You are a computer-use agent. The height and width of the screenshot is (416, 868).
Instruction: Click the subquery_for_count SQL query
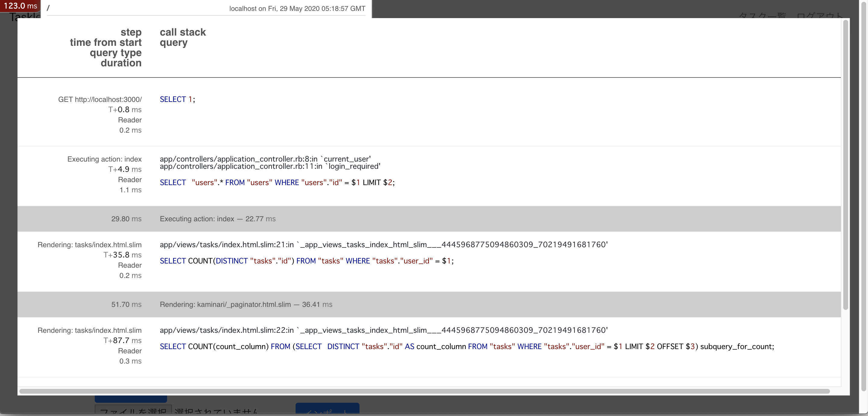tap(467, 347)
